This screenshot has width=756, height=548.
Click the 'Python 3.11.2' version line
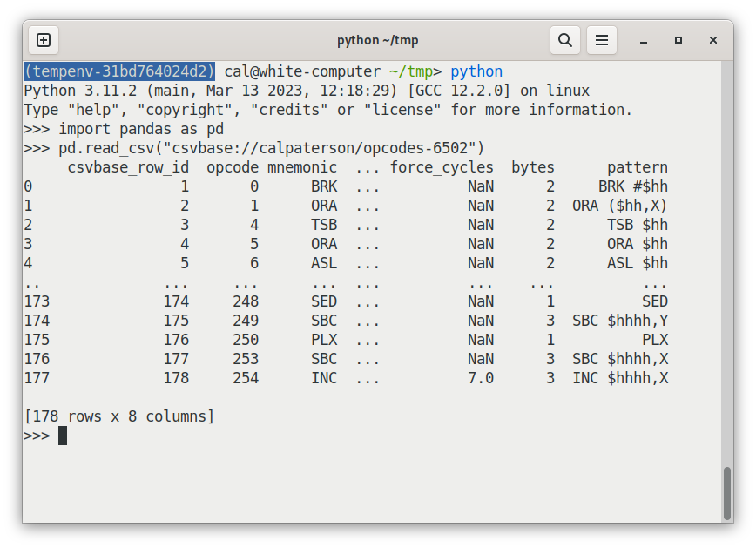(307, 91)
